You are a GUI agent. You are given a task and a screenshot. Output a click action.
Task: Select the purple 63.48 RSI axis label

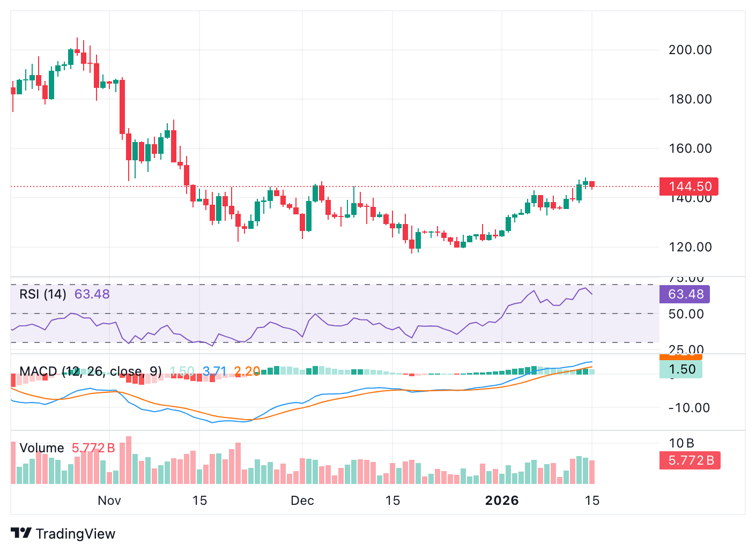click(x=685, y=294)
